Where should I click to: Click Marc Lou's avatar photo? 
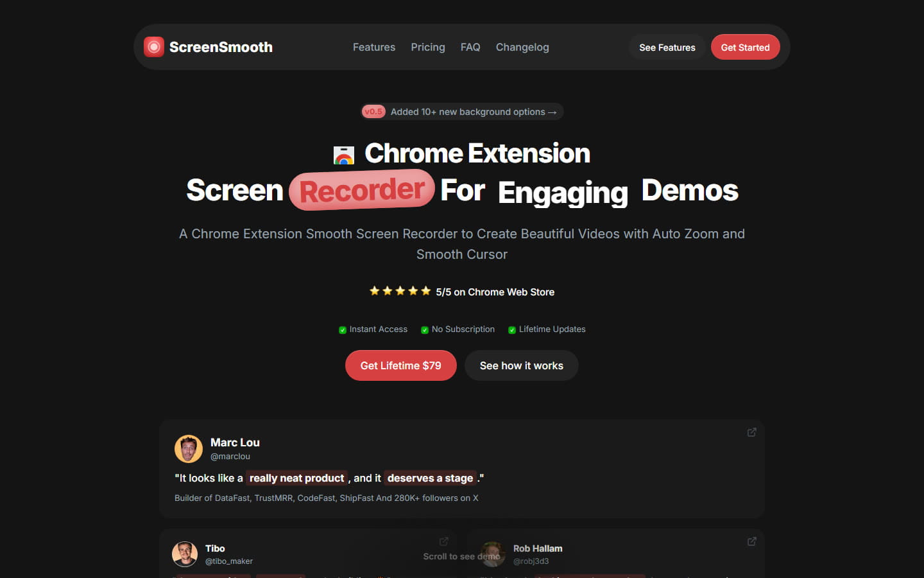189,449
